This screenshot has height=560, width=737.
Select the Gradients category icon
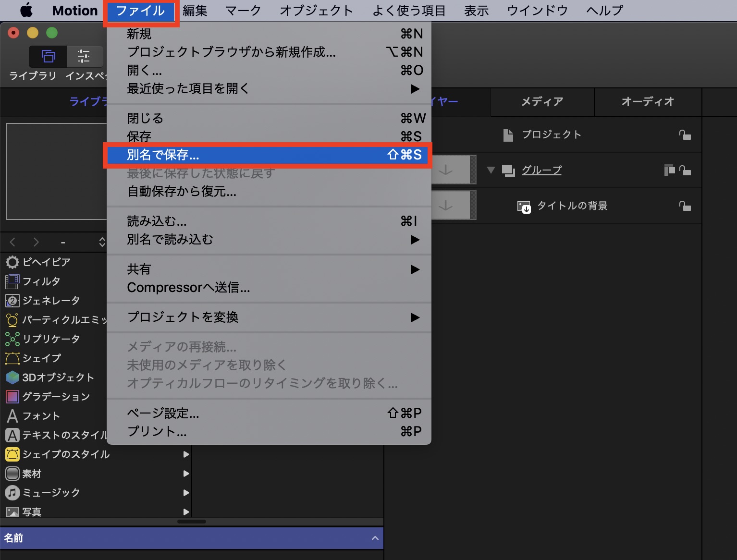[12, 397]
